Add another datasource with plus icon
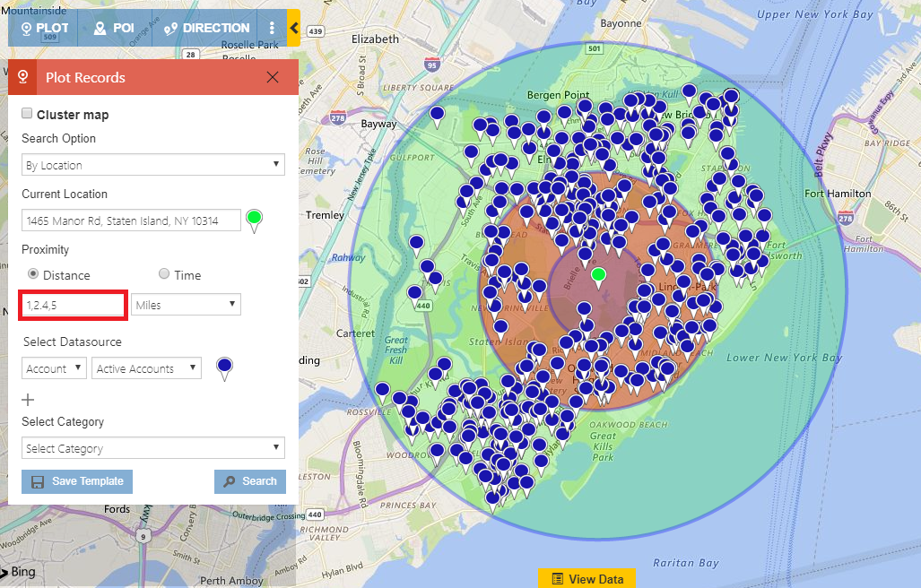Image resolution: width=921 pixels, height=588 pixels. (28, 400)
